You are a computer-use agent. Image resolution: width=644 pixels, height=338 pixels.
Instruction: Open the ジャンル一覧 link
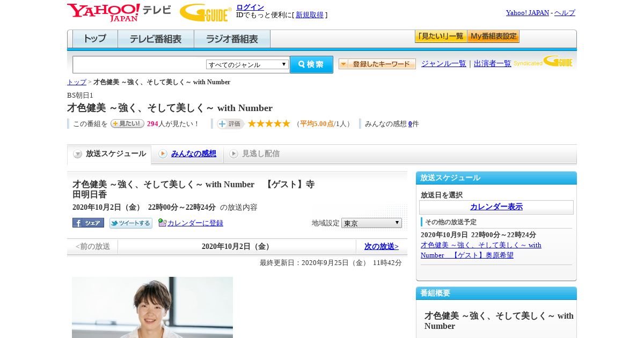tap(444, 64)
